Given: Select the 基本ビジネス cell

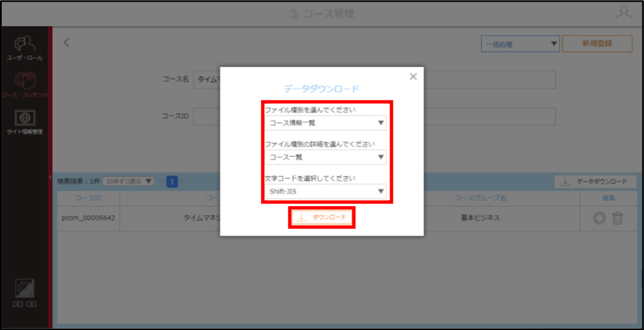Looking at the screenshot, I should pyautogui.click(x=480, y=218).
